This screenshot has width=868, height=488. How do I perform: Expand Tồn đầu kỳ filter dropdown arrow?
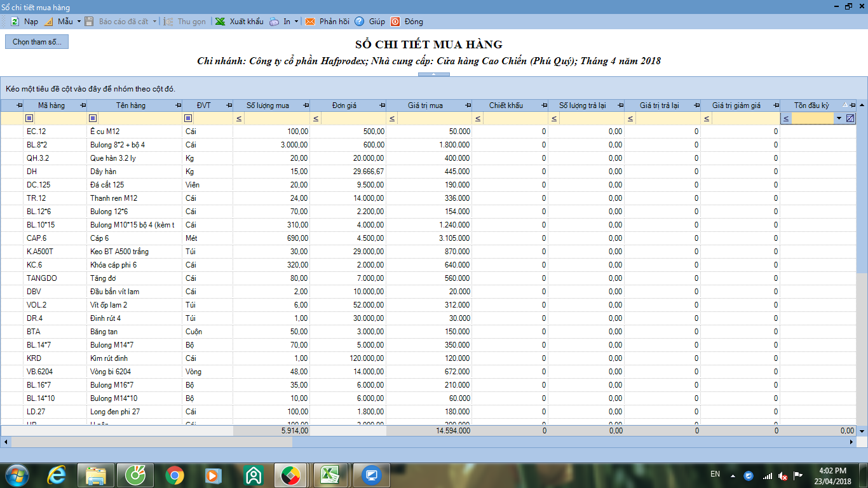(x=839, y=118)
